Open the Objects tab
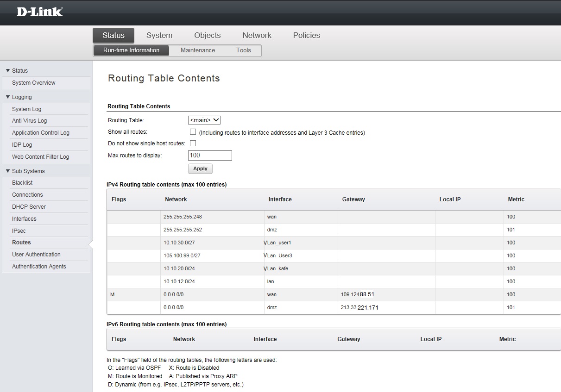 [x=208, y=36]
